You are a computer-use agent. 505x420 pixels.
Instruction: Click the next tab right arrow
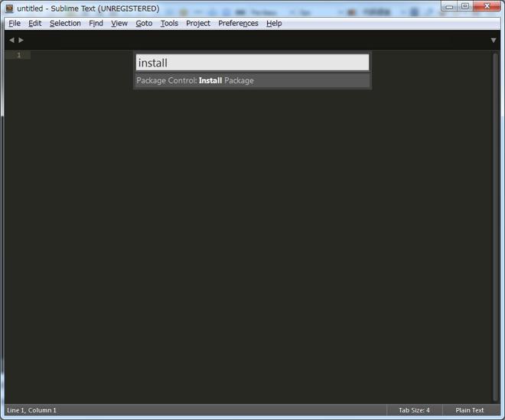pos(21,40)
